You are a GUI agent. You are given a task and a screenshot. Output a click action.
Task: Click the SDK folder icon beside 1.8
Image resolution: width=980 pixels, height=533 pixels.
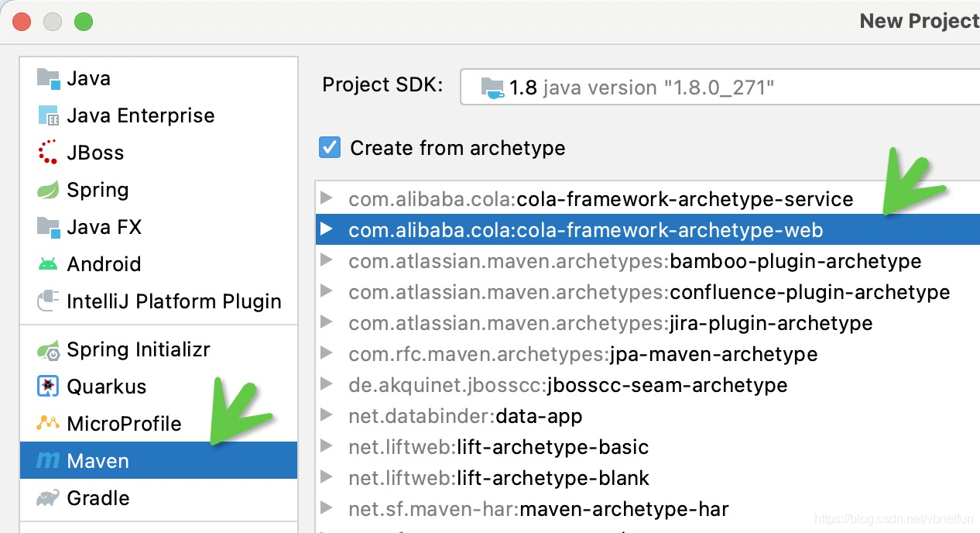[492, 88]
